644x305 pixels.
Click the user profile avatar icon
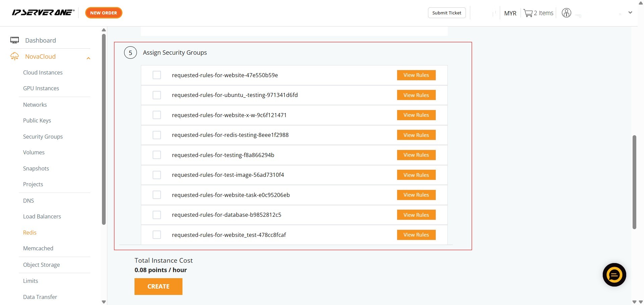click(x=566, y=13)
